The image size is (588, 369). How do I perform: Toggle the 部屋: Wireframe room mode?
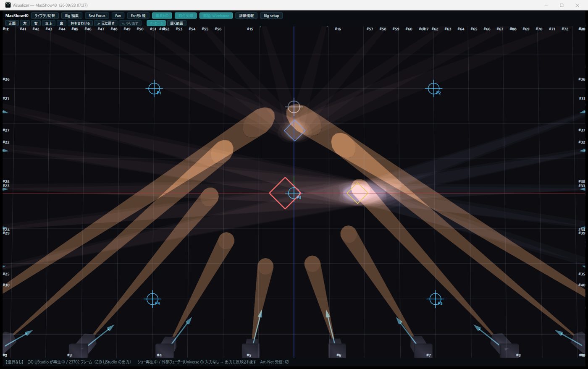tap(216, 16)
